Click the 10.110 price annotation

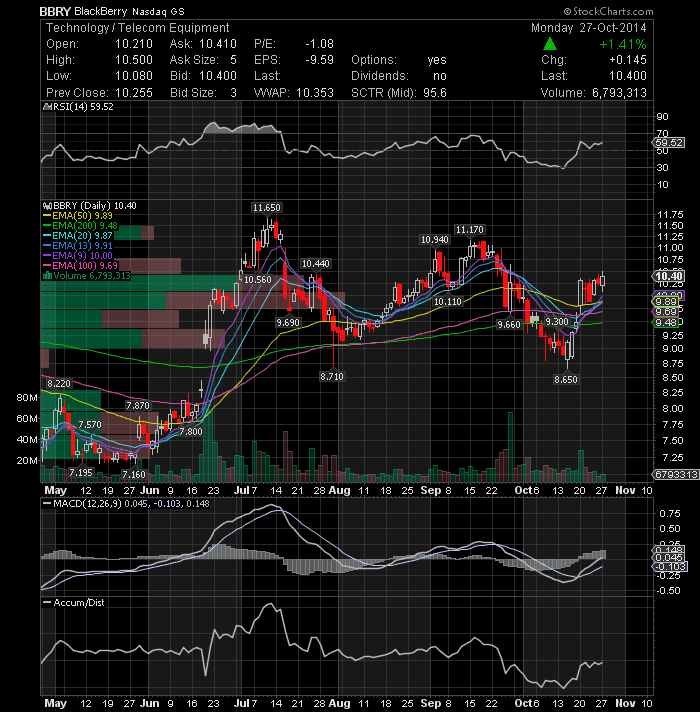pos(448,301)
